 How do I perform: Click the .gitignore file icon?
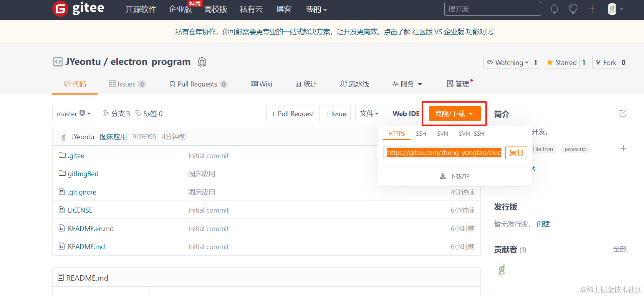61,191
